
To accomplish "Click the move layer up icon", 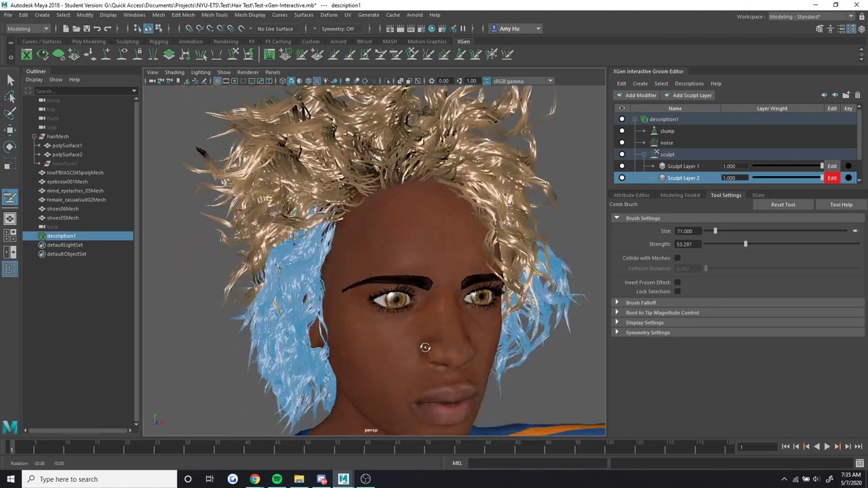I will click(824, 95).
